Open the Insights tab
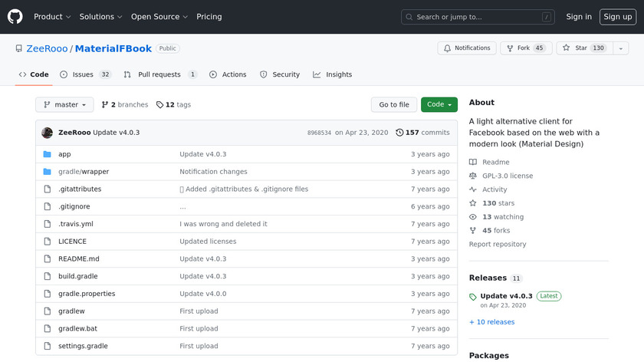 pos(332,74)
